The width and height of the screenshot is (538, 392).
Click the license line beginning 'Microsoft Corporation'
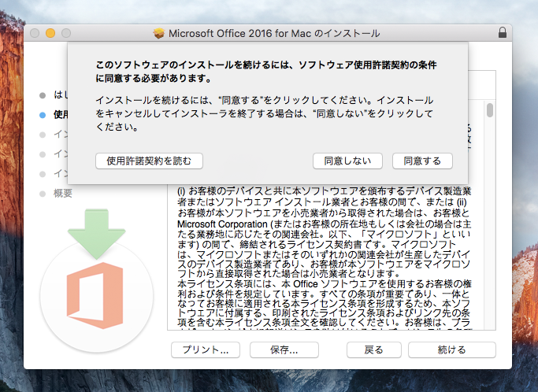[x=325, y=224]
